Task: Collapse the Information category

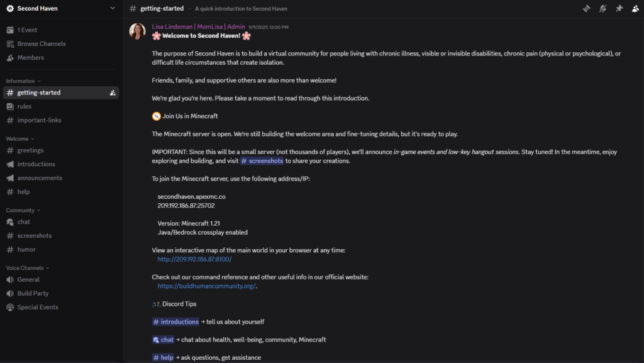Action: [23, 81]
